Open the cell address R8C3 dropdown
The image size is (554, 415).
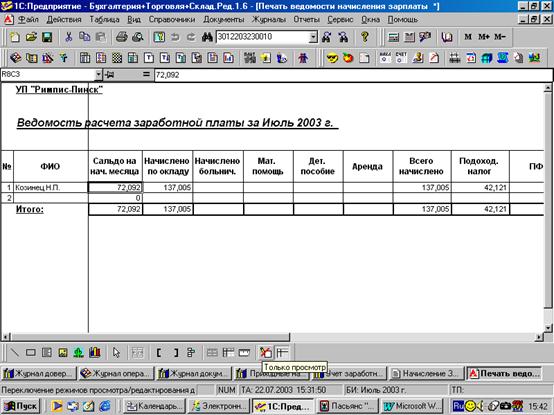pos(99,75)
